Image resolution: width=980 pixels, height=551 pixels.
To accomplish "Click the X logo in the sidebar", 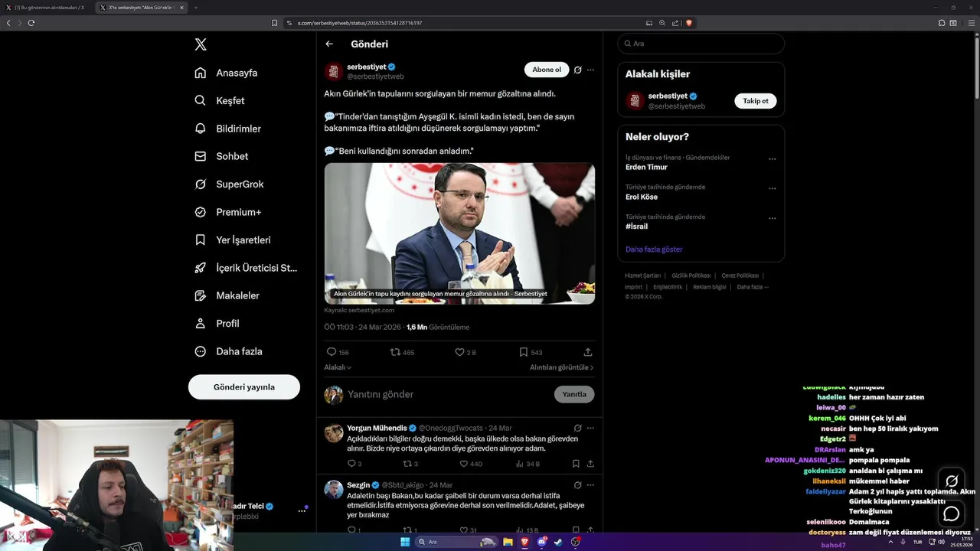I will point(201,44).
